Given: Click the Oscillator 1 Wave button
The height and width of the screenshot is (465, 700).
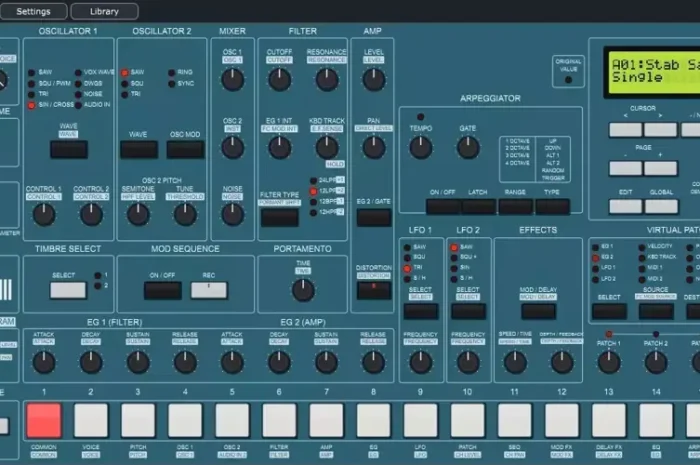Looking at the screenshot, I should [x=69, y=149].
